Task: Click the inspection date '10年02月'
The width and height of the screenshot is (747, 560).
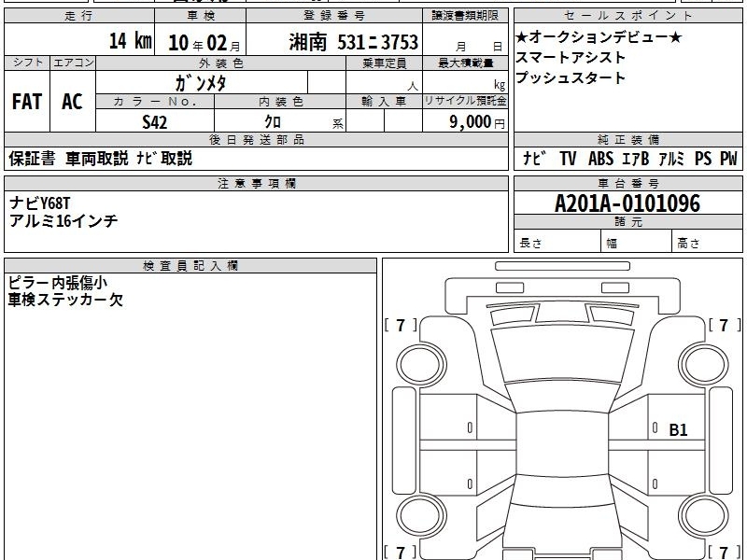Action: click(204, 43)
